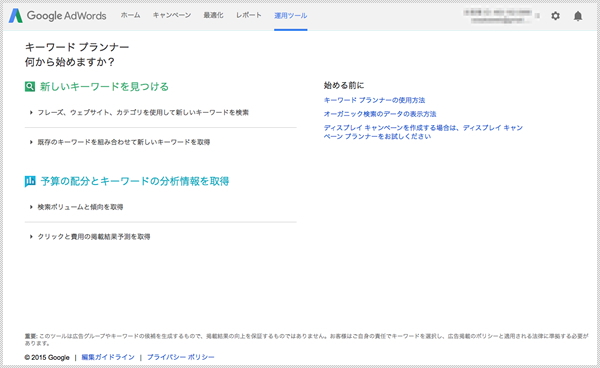The height and width of the screenshot is (368, 600).
Task: Click the green magnifier icon by 新しいキーワードを見つける
Action: coord(30,86)
